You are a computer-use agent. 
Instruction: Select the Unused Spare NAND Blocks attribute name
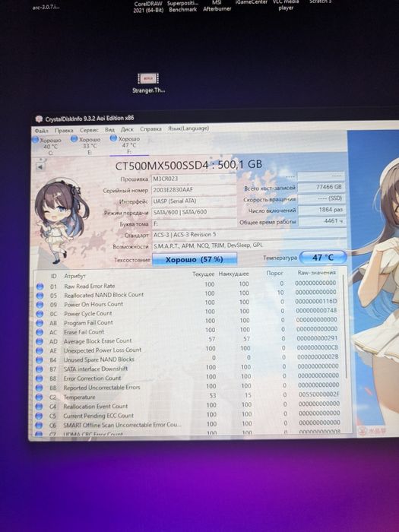pos(99,359)
